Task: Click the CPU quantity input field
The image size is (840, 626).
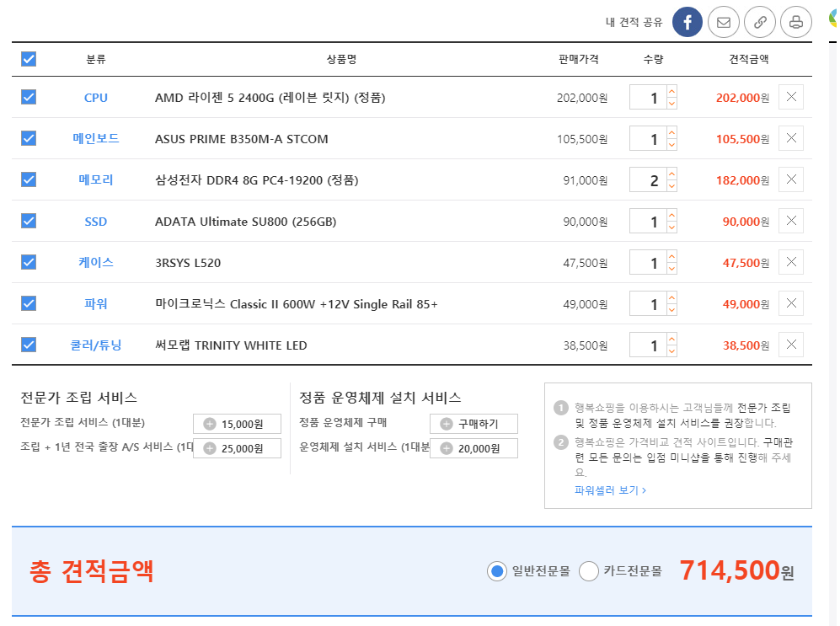Action: 648,98
